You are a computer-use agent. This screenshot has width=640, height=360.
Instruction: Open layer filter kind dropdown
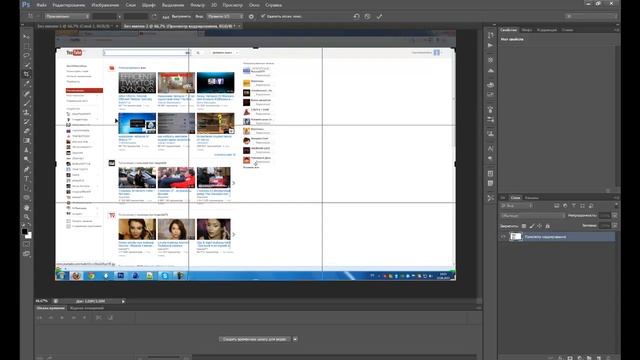(516, 206)
